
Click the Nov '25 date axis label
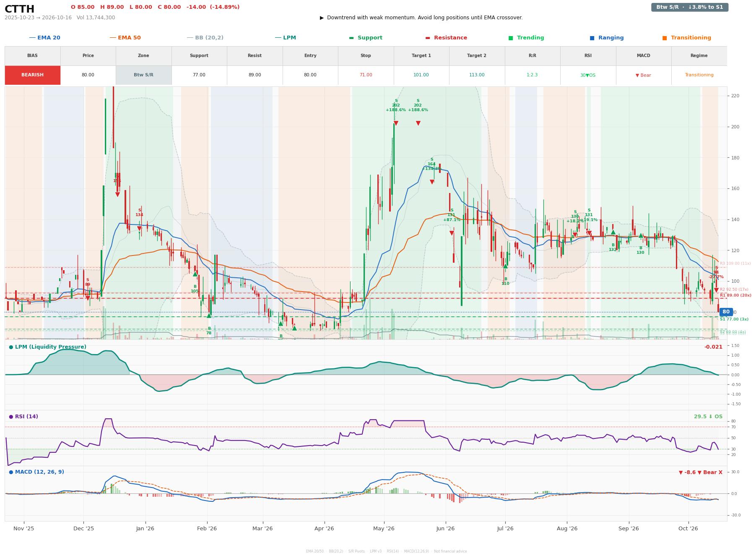pos(24,529)
